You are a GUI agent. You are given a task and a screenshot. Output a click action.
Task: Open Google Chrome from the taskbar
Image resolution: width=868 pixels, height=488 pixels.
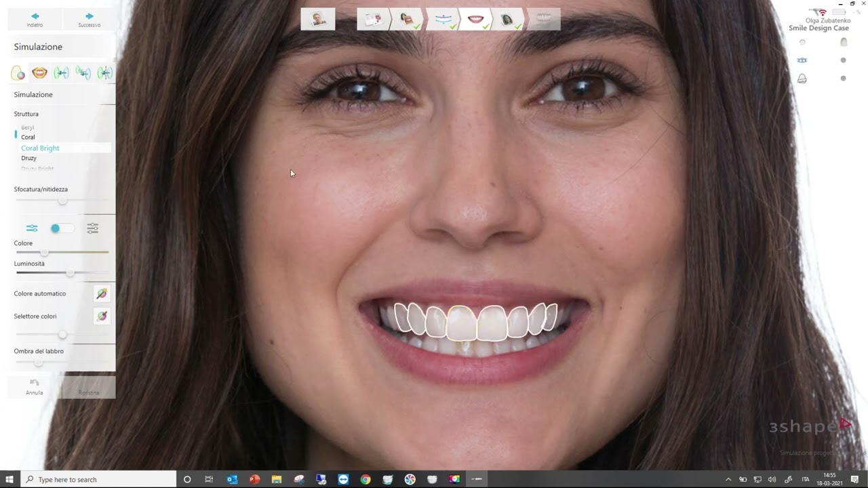[x=366, y=479]
